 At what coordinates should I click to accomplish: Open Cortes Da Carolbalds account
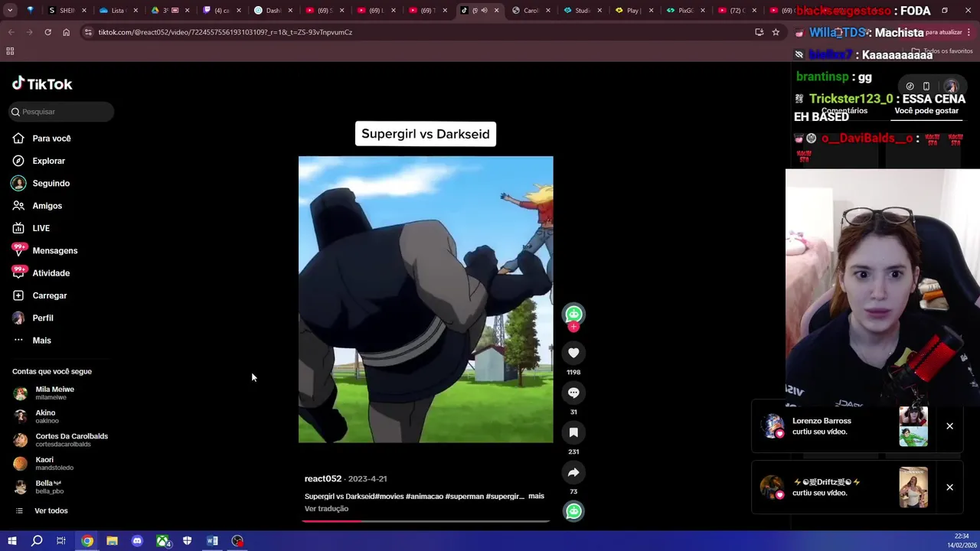pyautogui.click(x=60, y=440)
